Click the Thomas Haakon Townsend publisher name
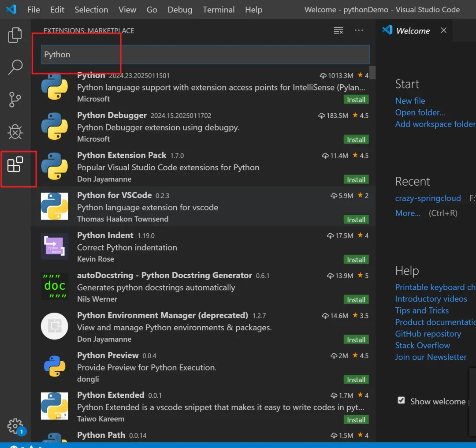The image size is (476, 448). pos(123,219)
